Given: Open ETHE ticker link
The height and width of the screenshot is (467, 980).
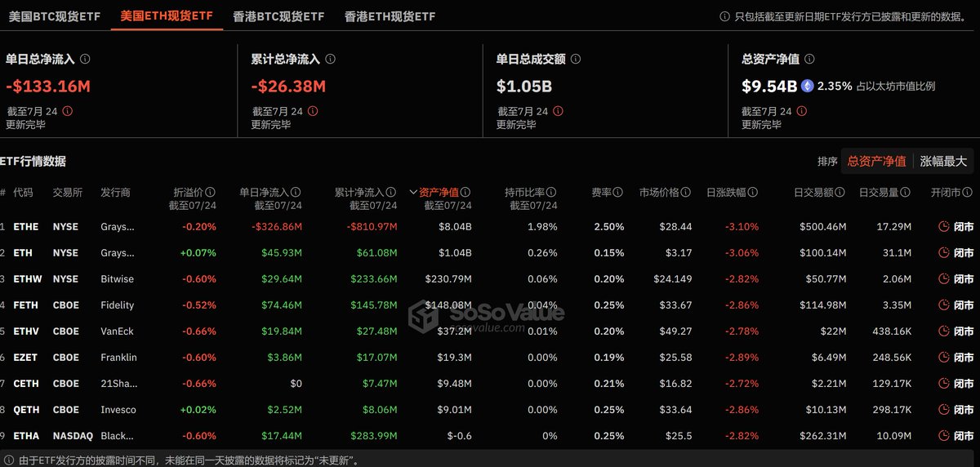Looking at the screenshot, I should (26, 226).
